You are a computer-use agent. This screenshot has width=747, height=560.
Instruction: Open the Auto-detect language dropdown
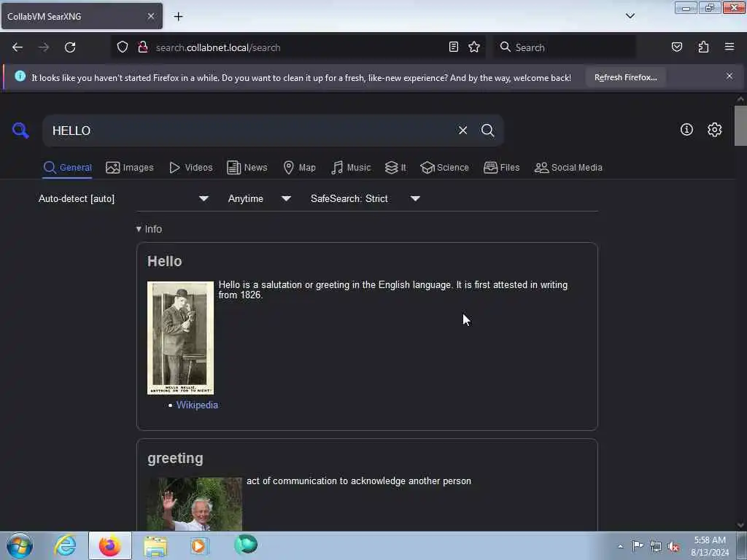(x=123, y=198)
